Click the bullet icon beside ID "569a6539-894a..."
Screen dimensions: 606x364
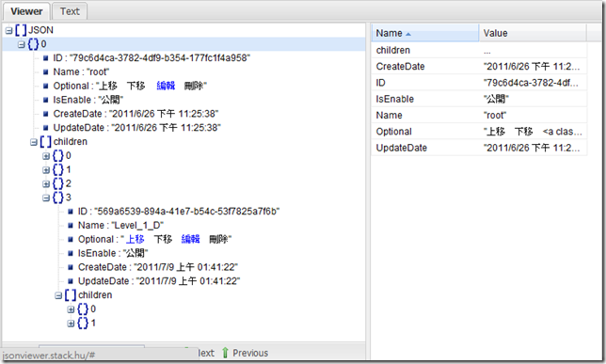71,212
